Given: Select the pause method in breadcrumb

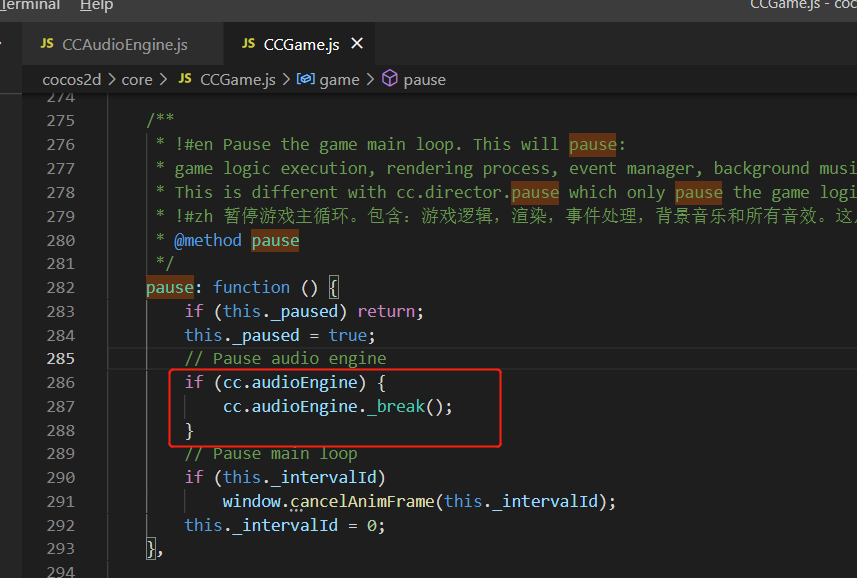Looking at the screenshot, I should tap(424, 80).
